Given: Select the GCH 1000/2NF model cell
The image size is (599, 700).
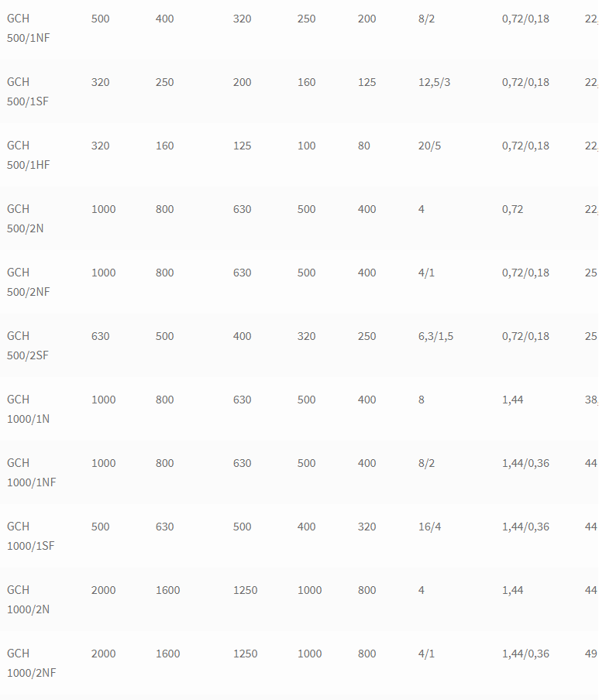Looking at the screenshot, I should pyautogui.click(x=31, y=663).
